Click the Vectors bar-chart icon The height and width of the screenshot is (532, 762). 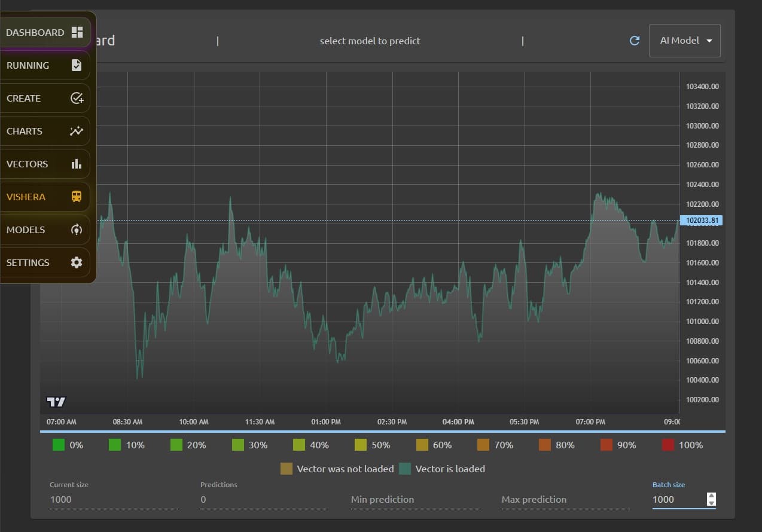[x=77, y=164]
